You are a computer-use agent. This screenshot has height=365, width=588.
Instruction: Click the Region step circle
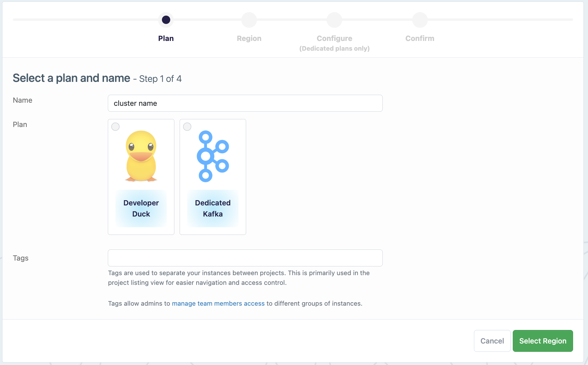(249, 20)
